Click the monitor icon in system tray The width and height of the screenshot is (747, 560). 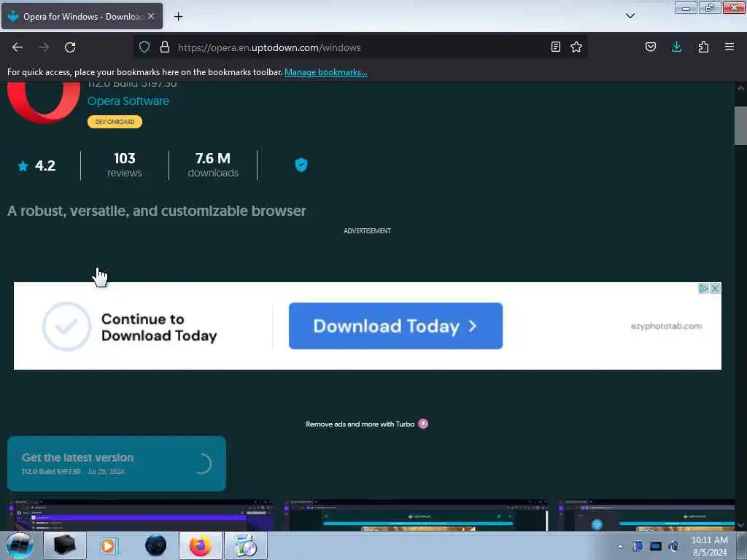656,546
